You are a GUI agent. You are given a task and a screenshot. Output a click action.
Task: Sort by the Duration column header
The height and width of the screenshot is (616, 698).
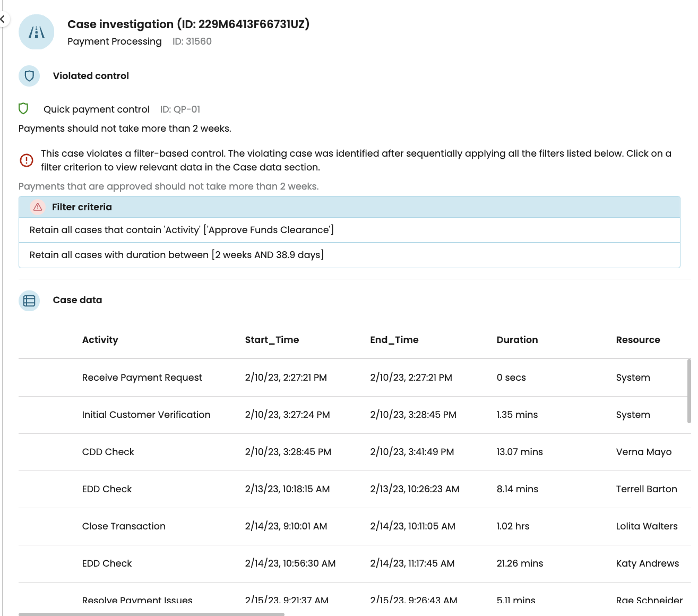pos(517,340)
